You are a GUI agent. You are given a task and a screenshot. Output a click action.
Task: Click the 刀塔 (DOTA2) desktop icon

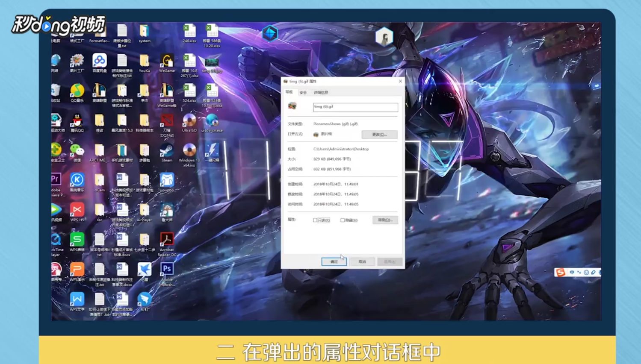[x=167, y=125]
